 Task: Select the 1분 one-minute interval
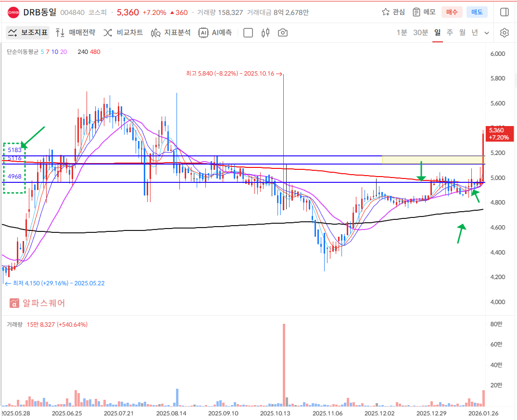[402, 33]
